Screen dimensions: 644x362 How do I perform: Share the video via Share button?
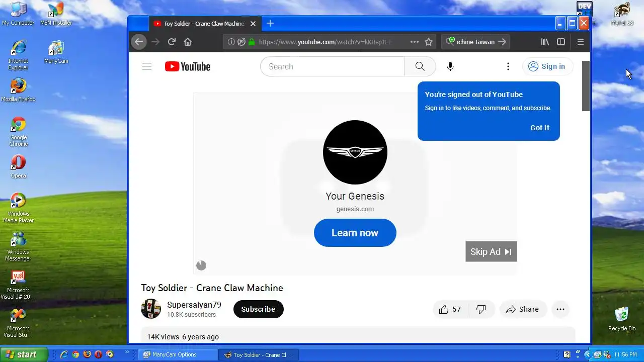click(x=523, y=309)
